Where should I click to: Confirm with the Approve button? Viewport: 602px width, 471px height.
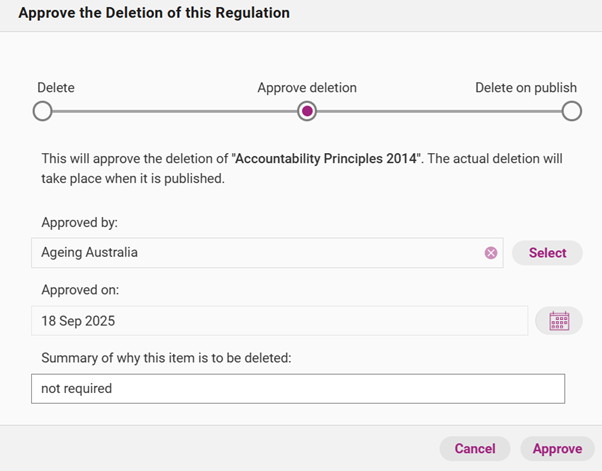pyautogui.click(x=557, y=449)
